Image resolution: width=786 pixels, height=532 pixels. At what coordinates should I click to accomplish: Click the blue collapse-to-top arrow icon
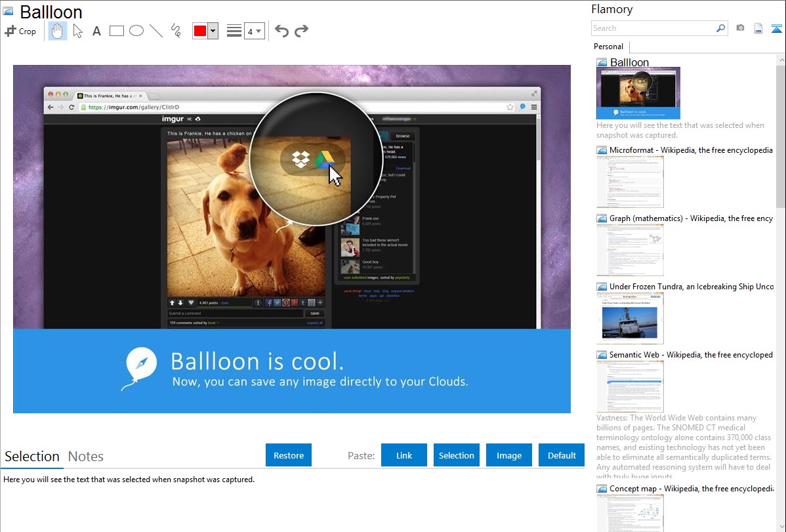[777, 28]
